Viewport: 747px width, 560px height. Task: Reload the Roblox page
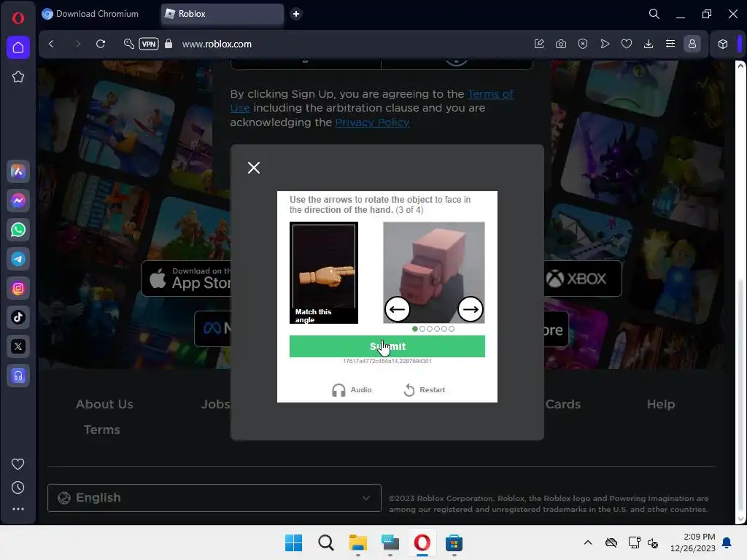pyautogui.click(x=101, y=44)
